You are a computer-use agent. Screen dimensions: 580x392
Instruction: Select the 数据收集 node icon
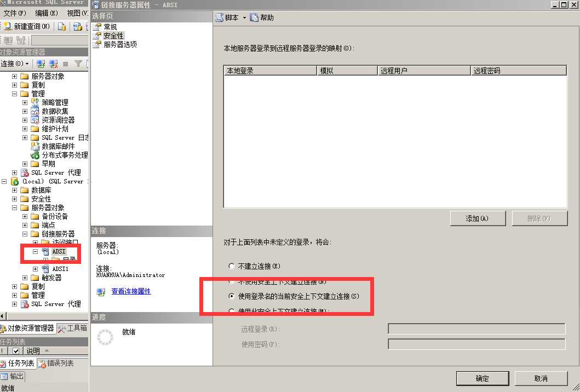(35, 111)
